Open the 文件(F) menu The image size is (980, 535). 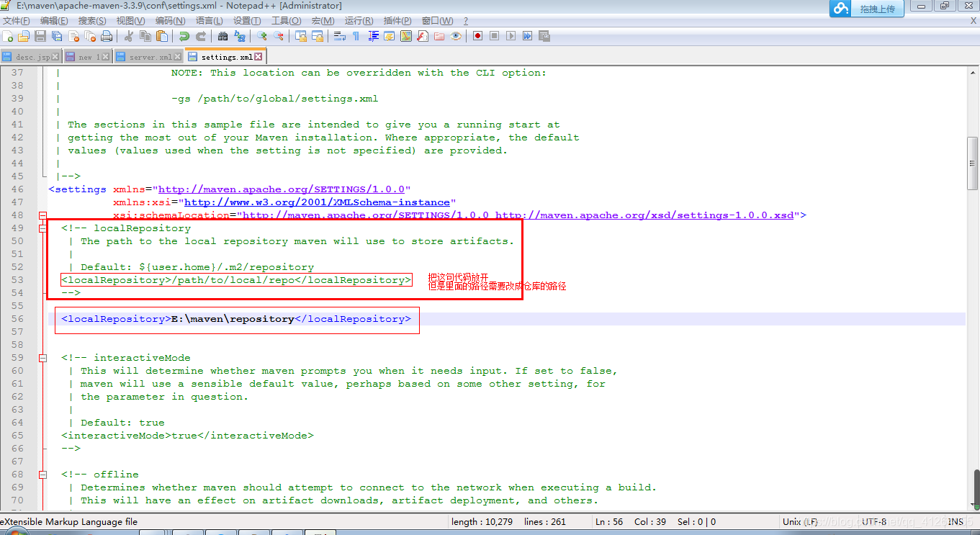[x=17, y=21]
